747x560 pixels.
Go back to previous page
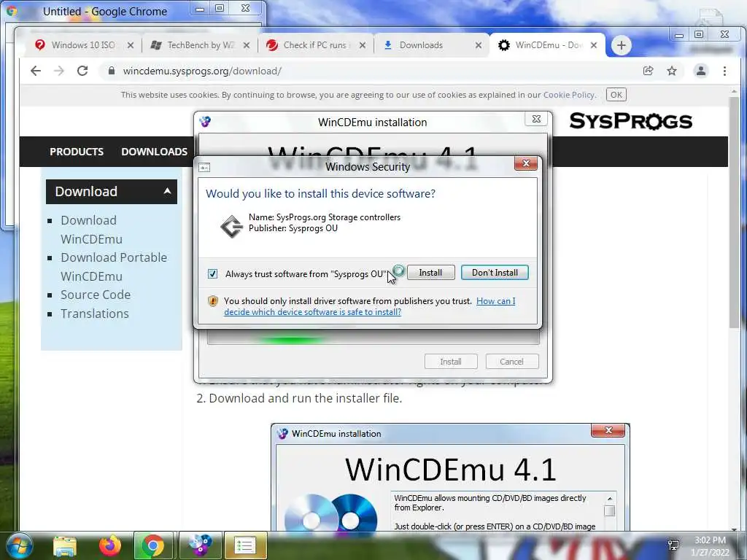(36, 71)
